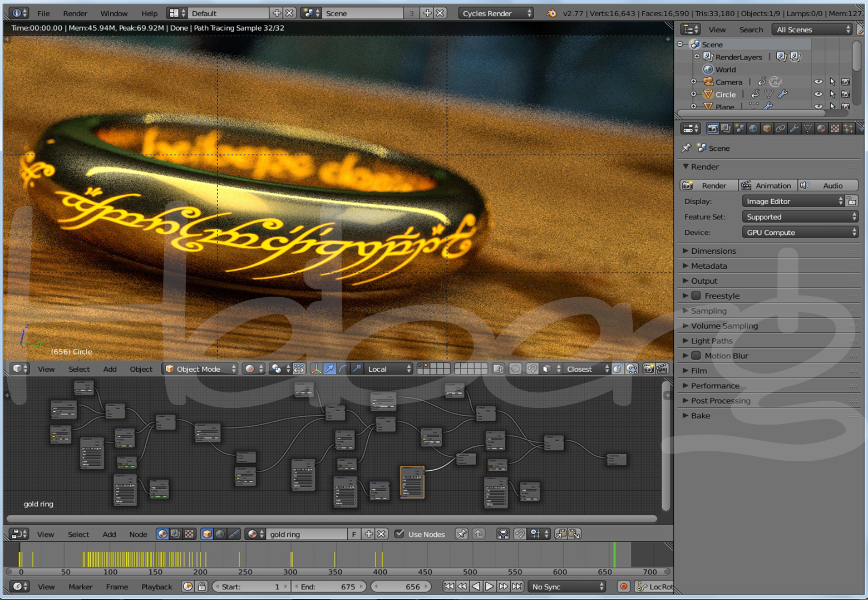868x601 pixels.
Task: Select world shader nodes icon
Action: click(220, 534)
